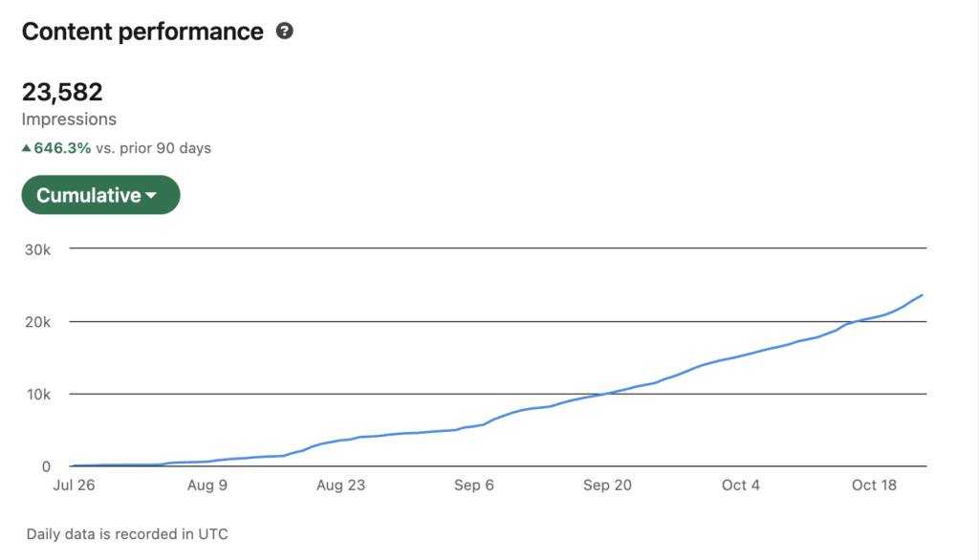Click the help question mark icon
The height and width of the screenshot is (560, 979).
coord(284,32)
